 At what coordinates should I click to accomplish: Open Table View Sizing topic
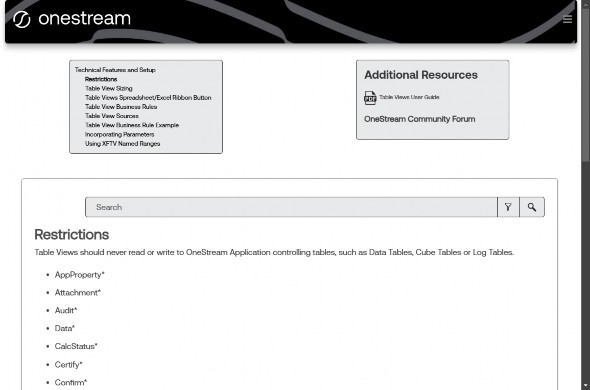108,88
